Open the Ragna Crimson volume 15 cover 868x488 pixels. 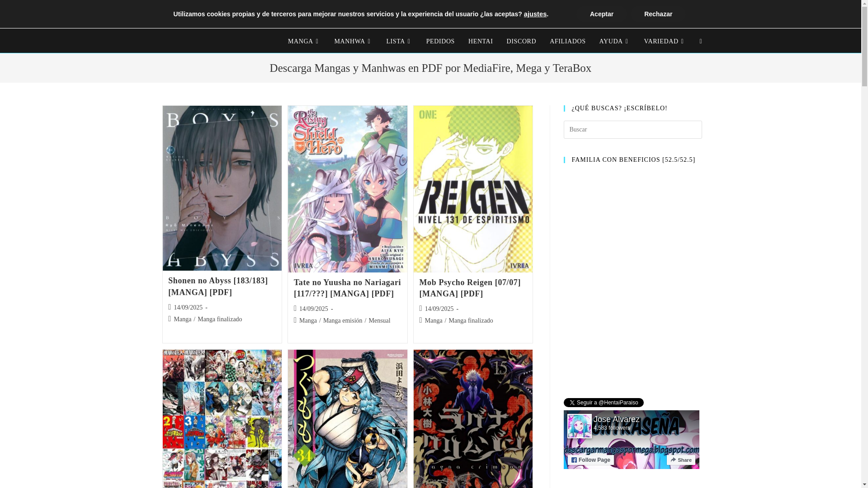(x=473, y=419)
